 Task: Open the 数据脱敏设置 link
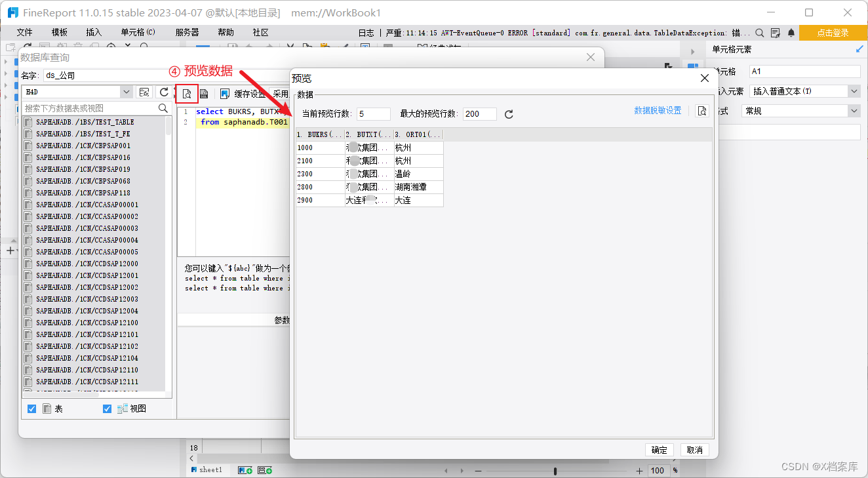coord(658,111)
